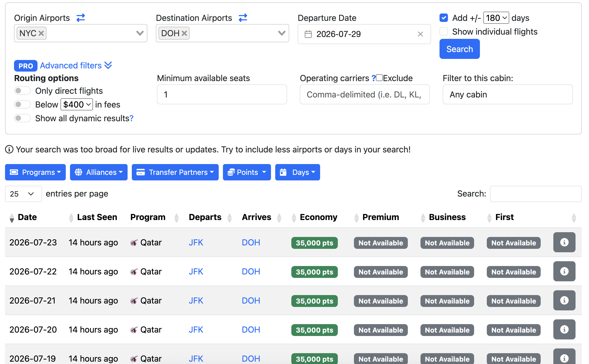The image size is (589, 364).
Task: Open the Transfer Partners dropdown menu
Action: pos(175,172)
